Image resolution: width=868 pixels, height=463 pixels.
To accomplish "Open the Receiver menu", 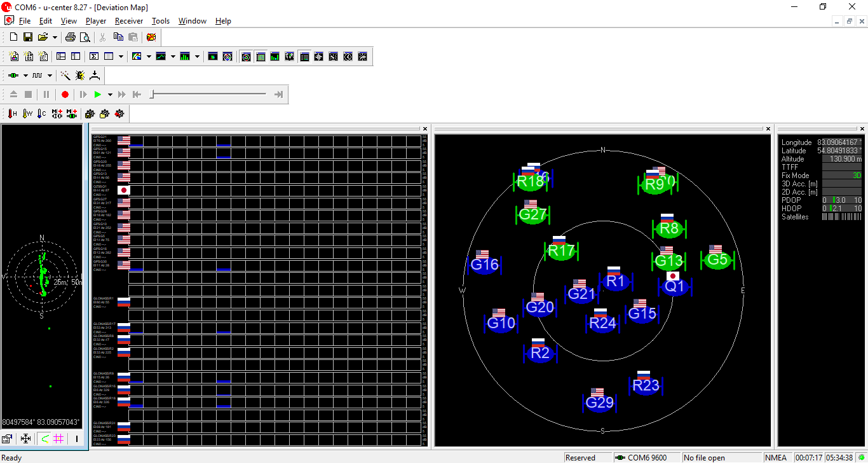I will point(129,21).
